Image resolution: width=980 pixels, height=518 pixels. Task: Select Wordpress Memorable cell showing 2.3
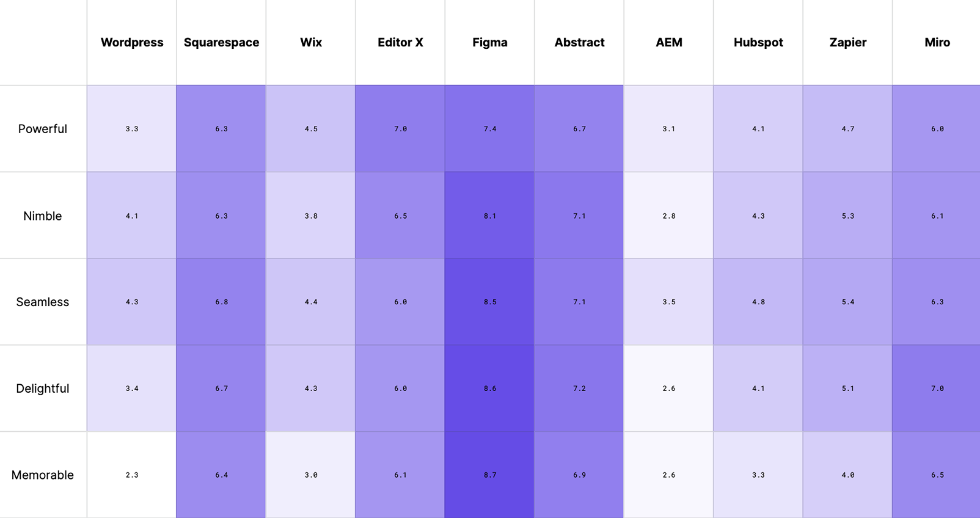pyautogui.click(x=132, y=475)
